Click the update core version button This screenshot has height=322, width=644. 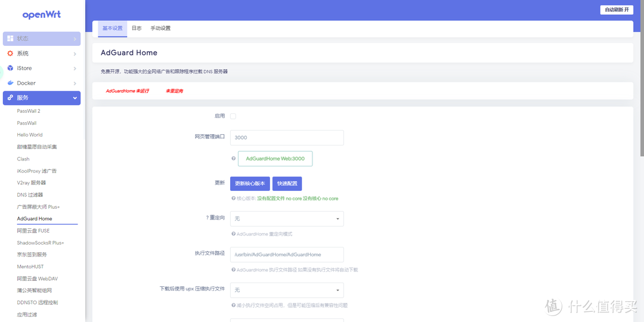[x=250, y=184]
